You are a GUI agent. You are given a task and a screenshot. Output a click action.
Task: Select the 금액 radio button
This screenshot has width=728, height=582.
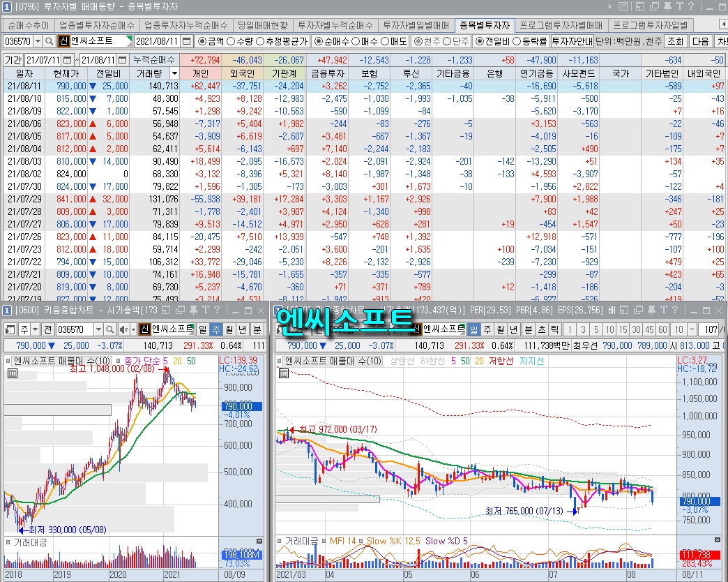pyautogui.click(x=202, y=41)
